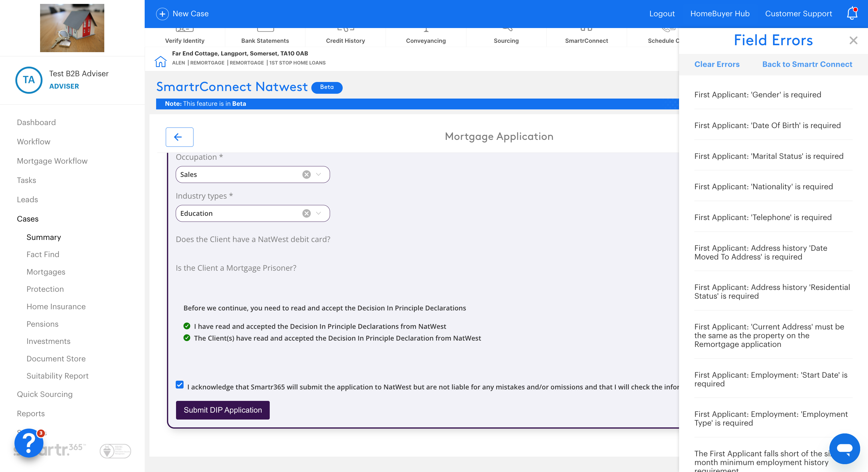Click the 'Telephone' is required error

[763, 217]
